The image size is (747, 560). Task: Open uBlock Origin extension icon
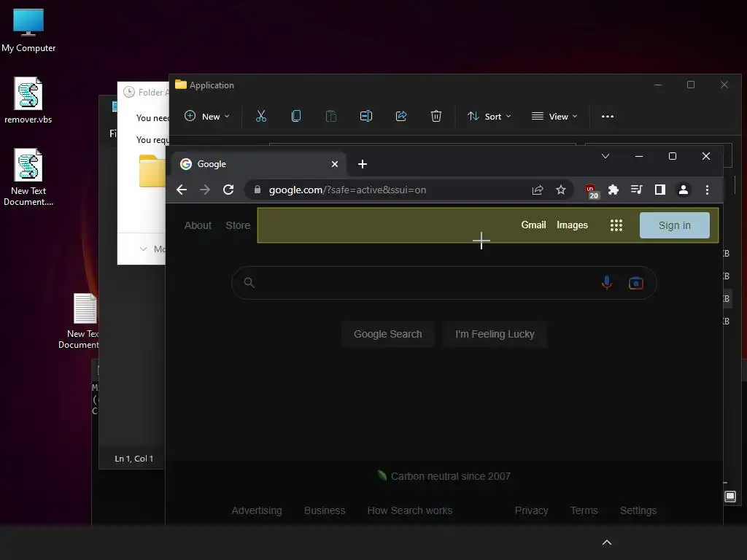click(x=592, y=191)
